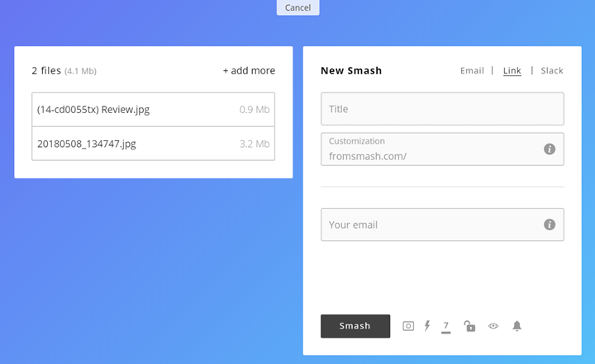Open the 7 days expiry option
This screenshot has width=595, height=364.
(446, 327)
